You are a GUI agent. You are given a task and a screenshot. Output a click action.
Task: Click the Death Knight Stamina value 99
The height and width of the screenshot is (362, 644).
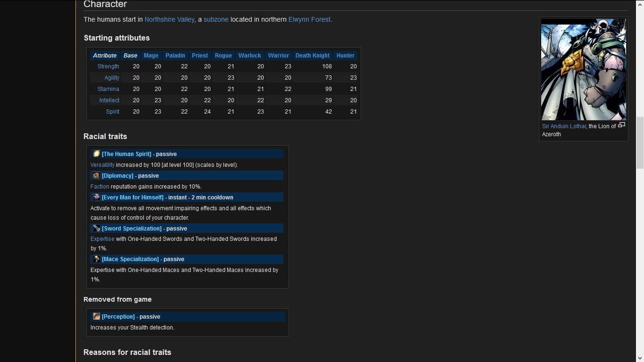tap(329, 89)
